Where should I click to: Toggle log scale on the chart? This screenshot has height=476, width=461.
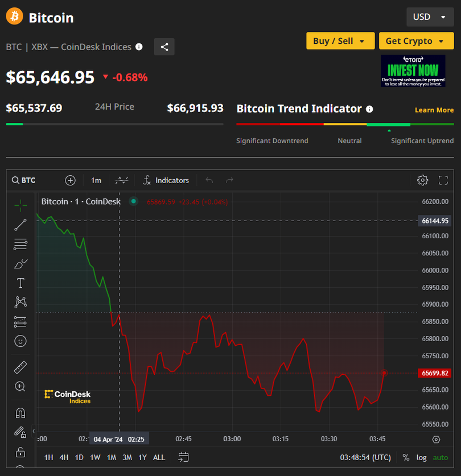point(421,457)
